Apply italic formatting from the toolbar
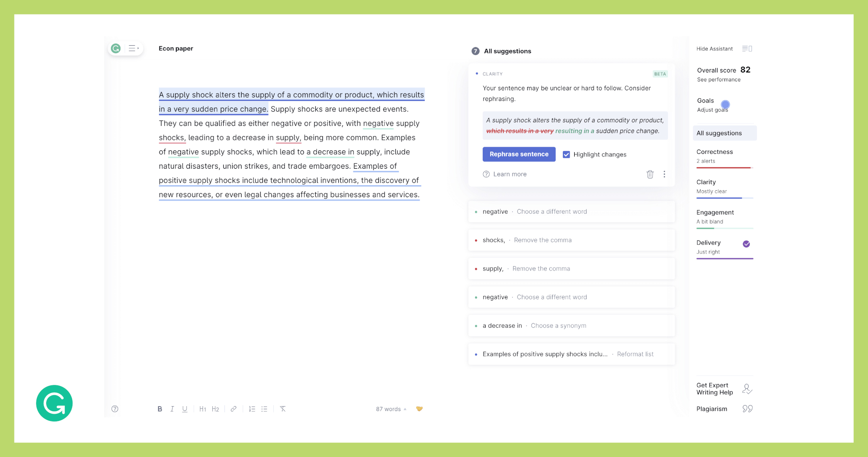 click(x=172, y=409)
